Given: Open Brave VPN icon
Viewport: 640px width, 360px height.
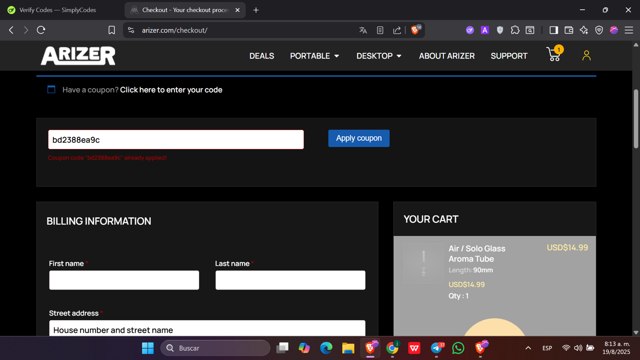Looking at the screenshot, I should 599,30.
